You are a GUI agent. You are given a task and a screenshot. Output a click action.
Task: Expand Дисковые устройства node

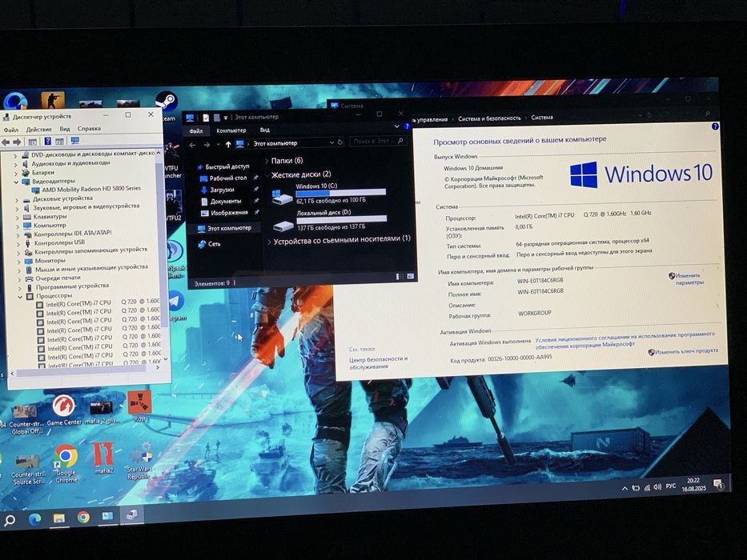[17, 200]
